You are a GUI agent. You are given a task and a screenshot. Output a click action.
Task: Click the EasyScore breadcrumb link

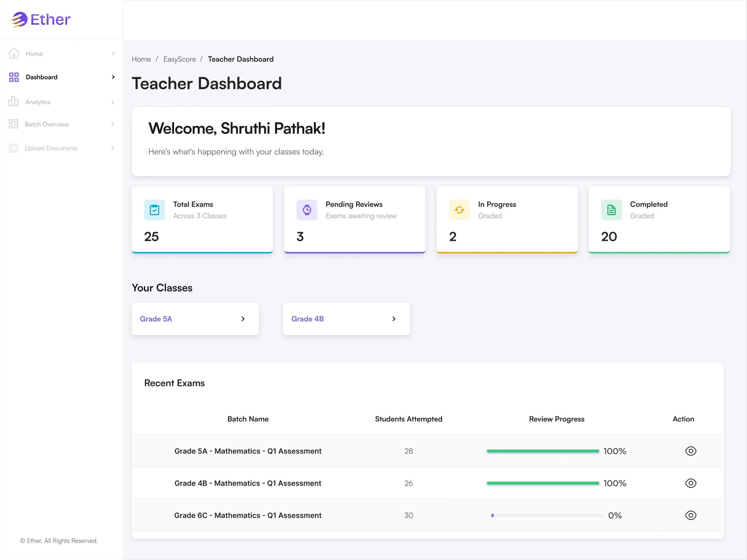[180, 59]
